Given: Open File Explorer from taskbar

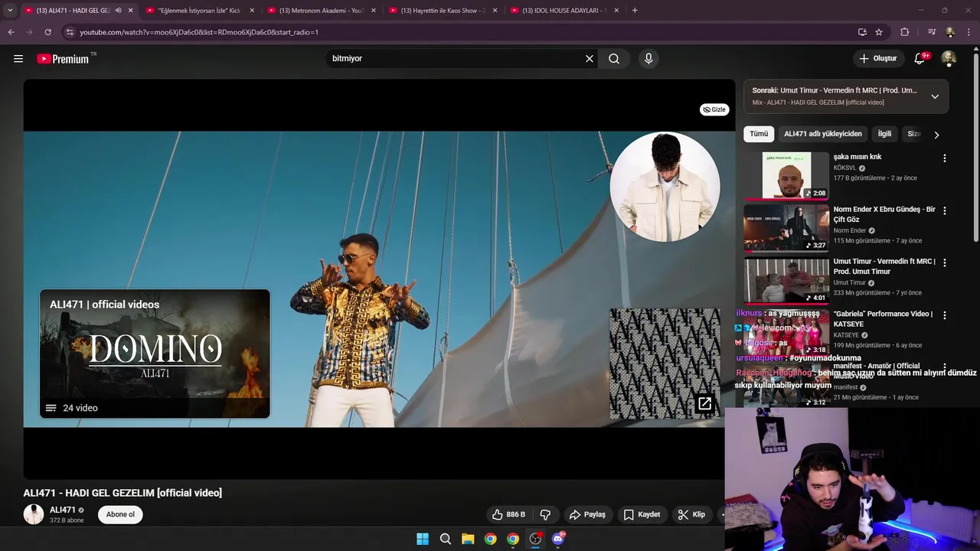Looking at the screenshot, I should [x=468, y=539].
